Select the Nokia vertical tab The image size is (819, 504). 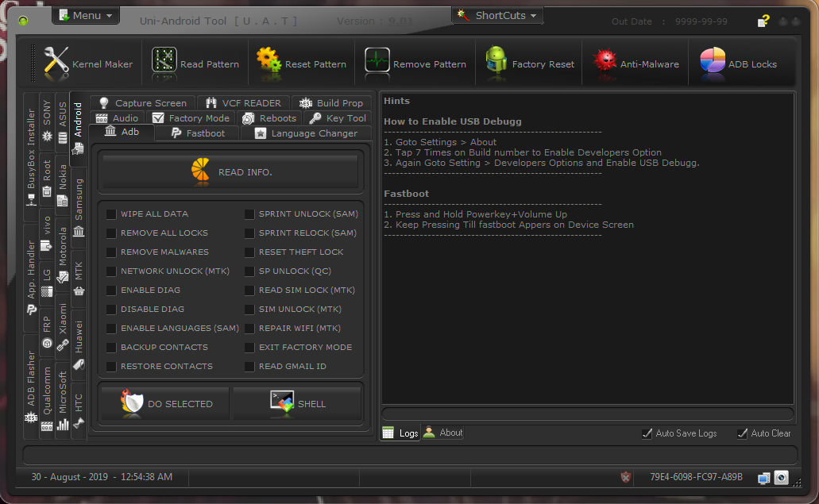click(x=62, y=185)
